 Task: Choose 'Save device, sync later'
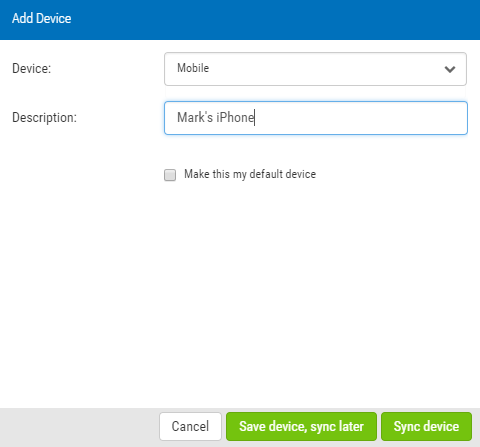point(301,426)
